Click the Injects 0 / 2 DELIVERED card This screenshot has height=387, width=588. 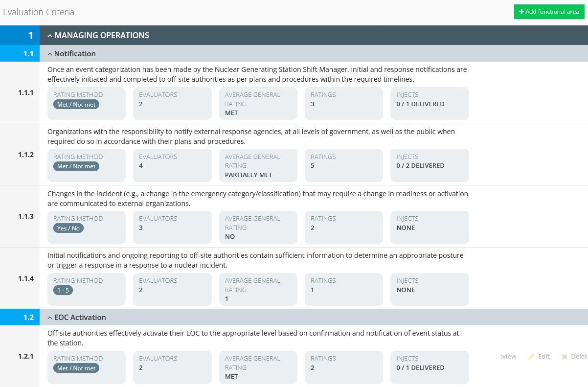pyautogui.click(x=430, y=165)
